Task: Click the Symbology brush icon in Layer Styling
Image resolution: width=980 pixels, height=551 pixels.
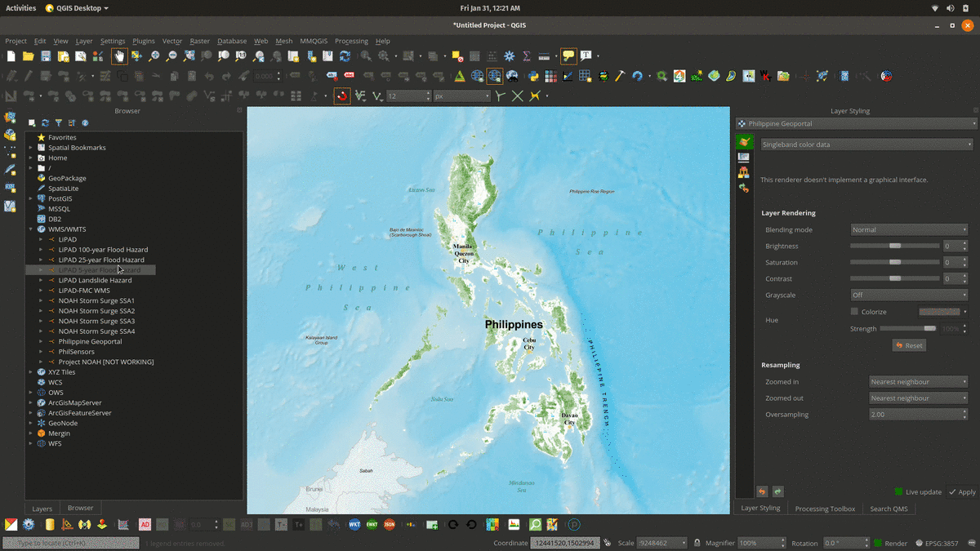Action: [x=743, y=142]
